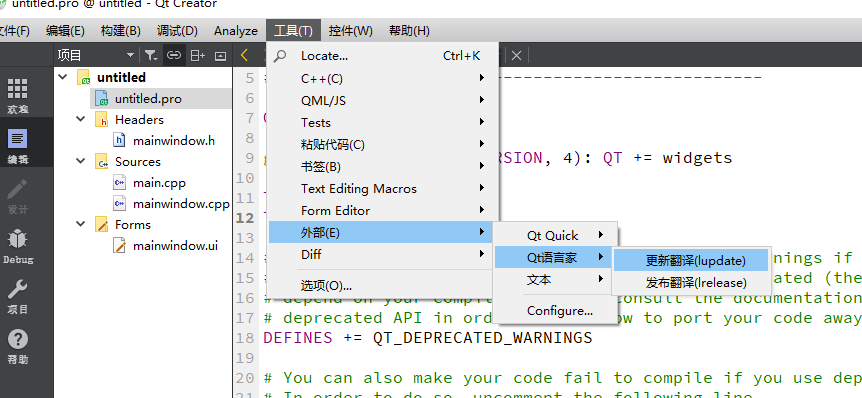Screen dimensions: 862x398
Task: Open the 项目 view dropdown
Action: (x=130, y=55)
